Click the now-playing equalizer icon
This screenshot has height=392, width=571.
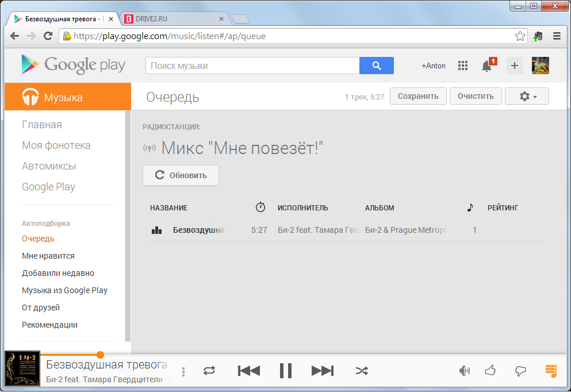pyautogui.click(x=156, y=230)
